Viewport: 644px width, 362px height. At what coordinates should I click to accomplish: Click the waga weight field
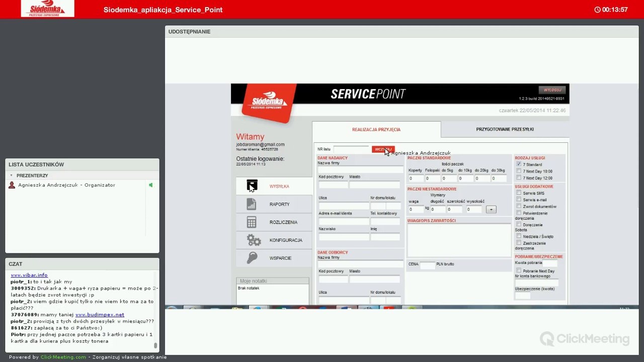pyautogui.click(x=416, y=209)
